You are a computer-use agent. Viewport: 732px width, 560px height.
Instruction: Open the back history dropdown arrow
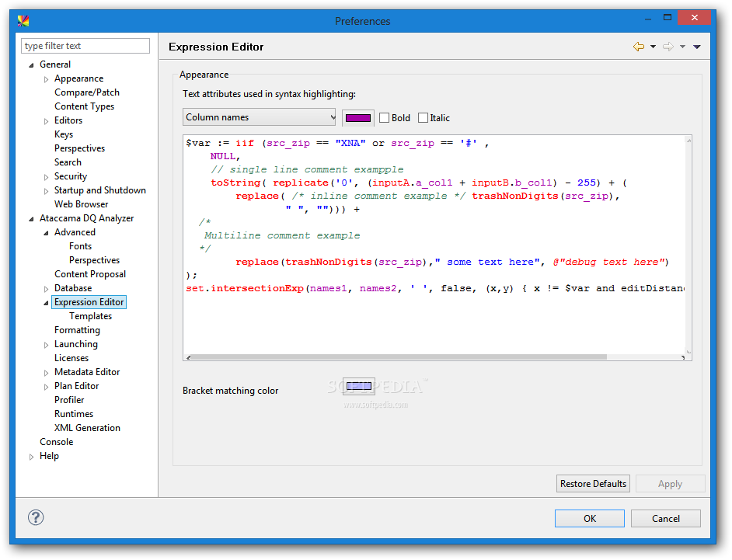coord(653,46)
